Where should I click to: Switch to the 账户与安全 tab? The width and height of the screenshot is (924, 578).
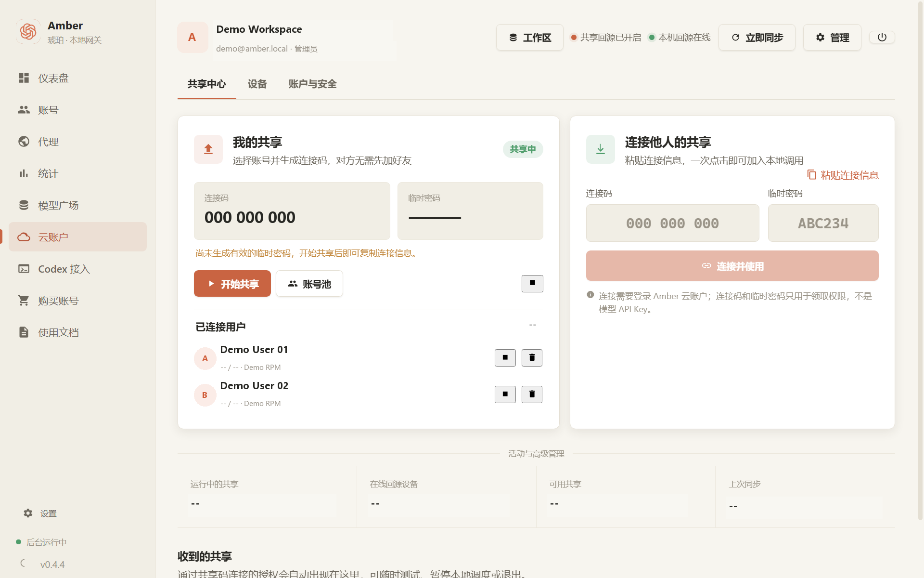[x=313, y=84]
